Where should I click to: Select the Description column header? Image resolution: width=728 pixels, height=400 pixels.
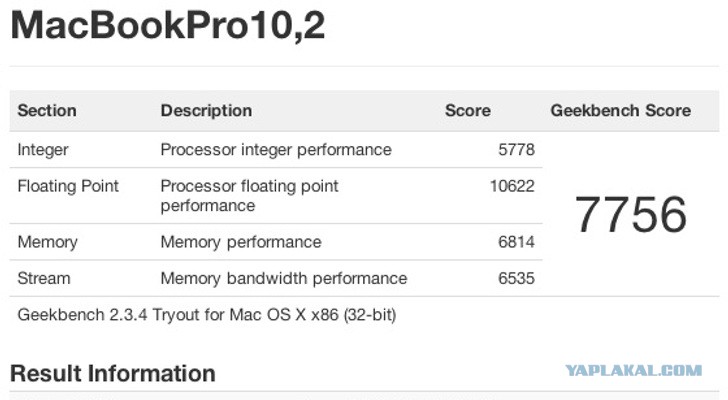coord(206,110)
